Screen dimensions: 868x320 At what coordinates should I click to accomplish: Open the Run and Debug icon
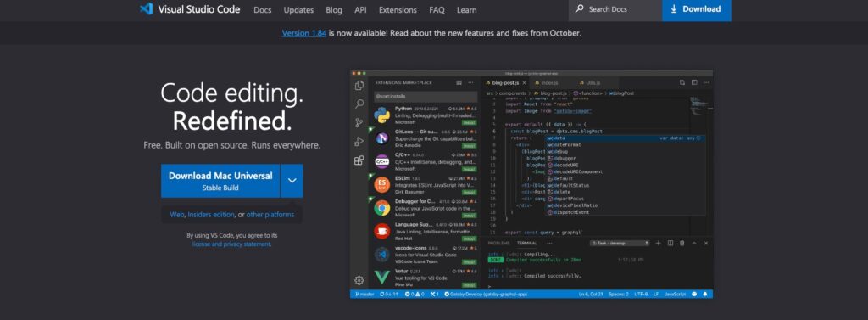[x=359, y=142]
